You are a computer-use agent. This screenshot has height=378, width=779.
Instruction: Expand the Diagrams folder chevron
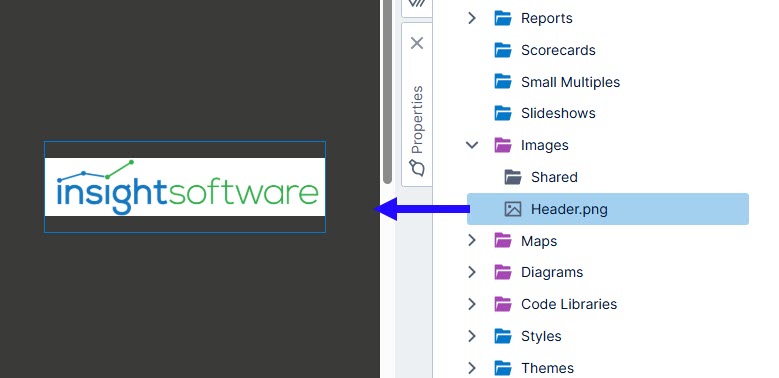pyautogui.click(x=472, y=272)
